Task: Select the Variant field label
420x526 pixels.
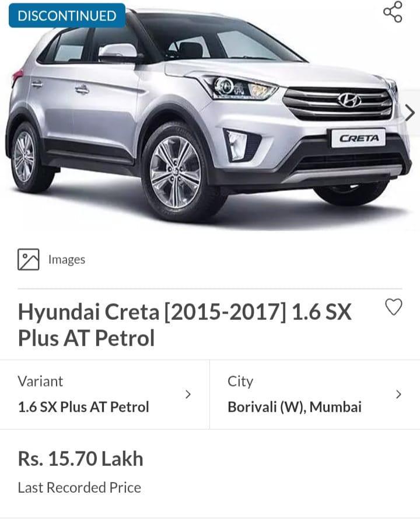Action: pos(40,381)
